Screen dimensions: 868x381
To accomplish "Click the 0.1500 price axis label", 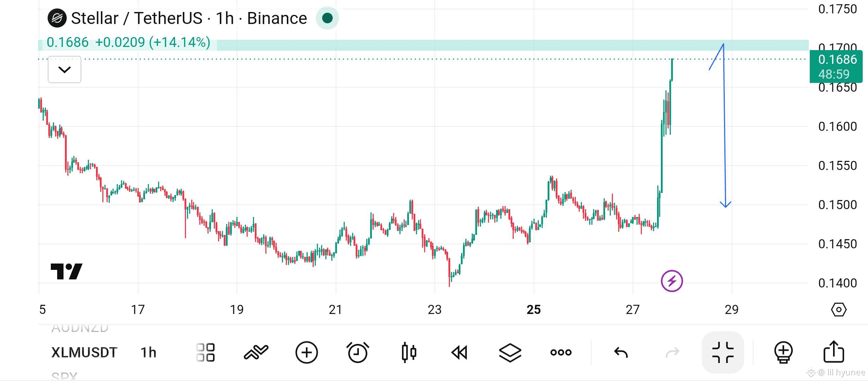I will 838,205.
